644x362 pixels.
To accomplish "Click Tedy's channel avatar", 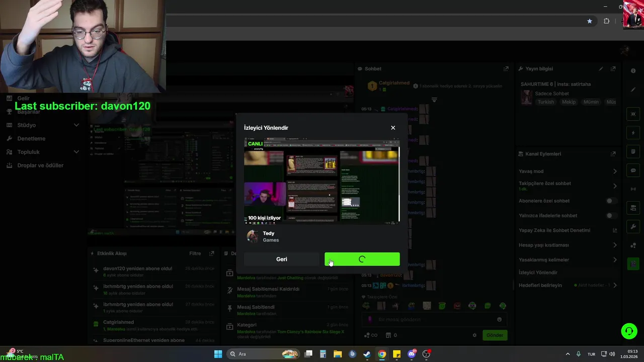I will tap(253, 236).
